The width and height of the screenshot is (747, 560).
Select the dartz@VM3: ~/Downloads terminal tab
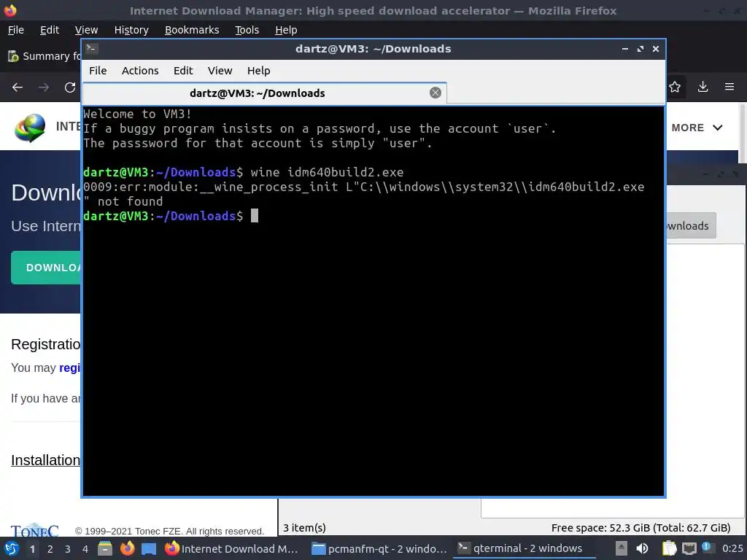pos(264,93)
